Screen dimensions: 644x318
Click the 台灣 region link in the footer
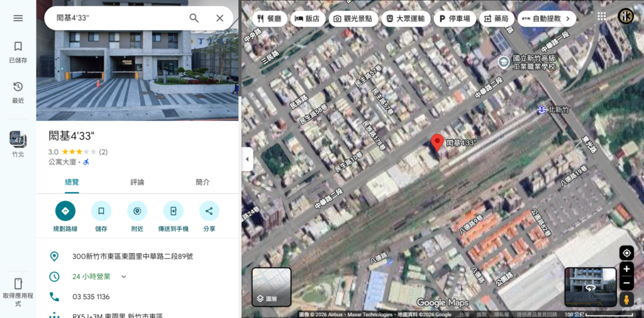(464, 315)
